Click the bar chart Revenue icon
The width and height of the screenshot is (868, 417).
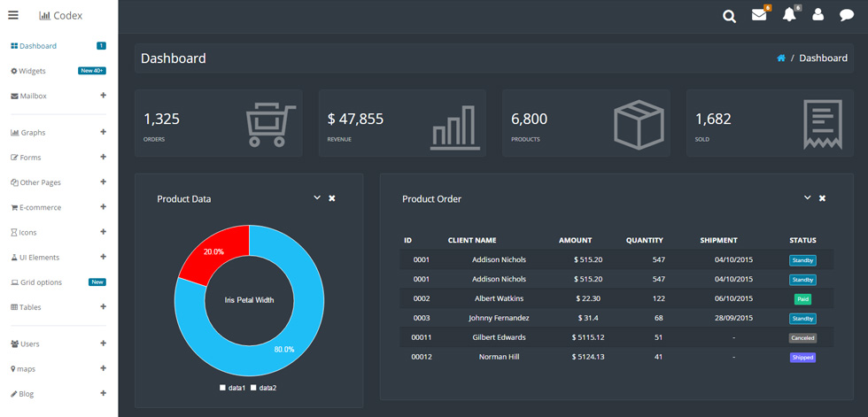click(455, 127)
